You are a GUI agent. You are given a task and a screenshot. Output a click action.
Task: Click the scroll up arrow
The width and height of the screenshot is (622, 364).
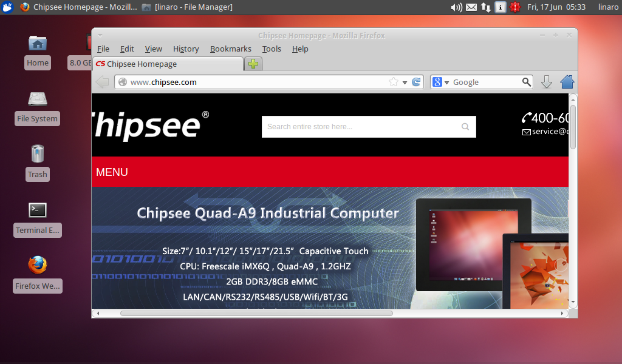(x=573, y=99)
